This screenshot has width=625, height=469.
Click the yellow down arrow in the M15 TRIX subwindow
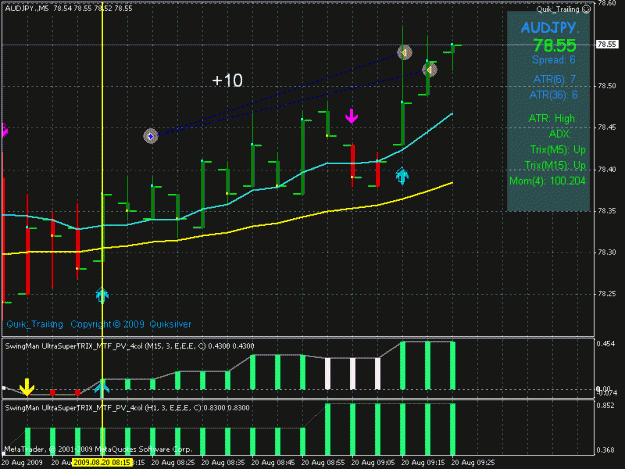click(x=27, y=387)
